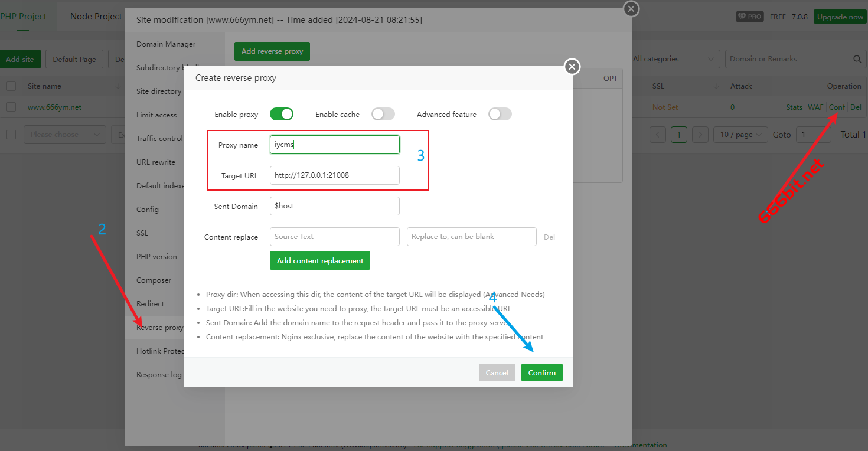
Task: Click Add content replacement button
Action: (x=320, y=260)
